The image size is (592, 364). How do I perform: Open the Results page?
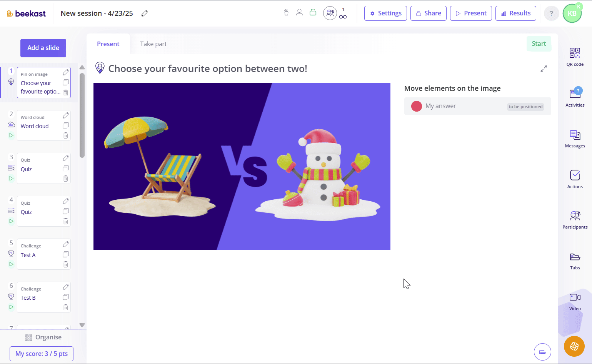click(x=516, y=13)
